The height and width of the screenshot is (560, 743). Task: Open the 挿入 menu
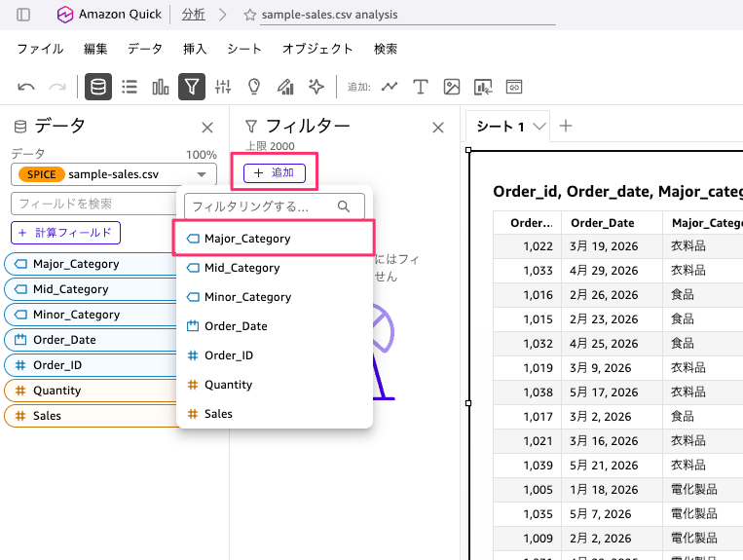click(x=195, y=49)
